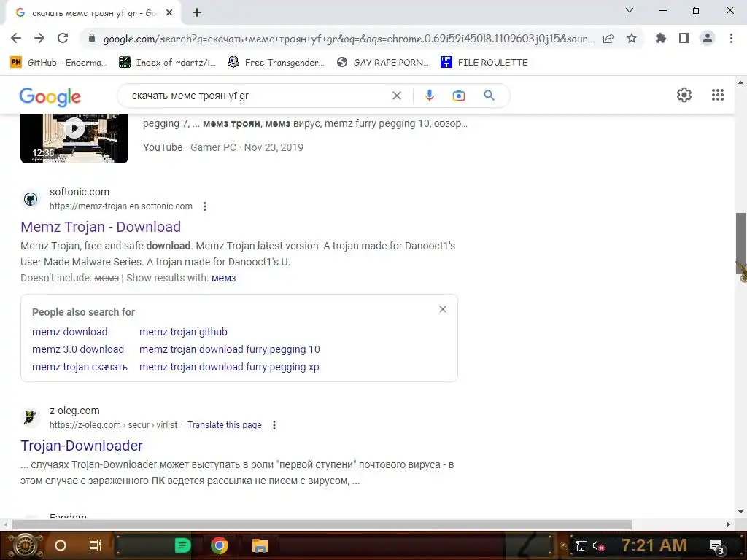Open Chrome profile avatar
The width and height of the screenshot is (747, 560).
708,38
